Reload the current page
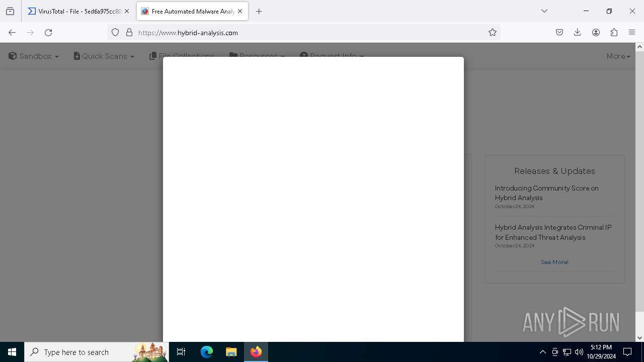 point(48,32)
